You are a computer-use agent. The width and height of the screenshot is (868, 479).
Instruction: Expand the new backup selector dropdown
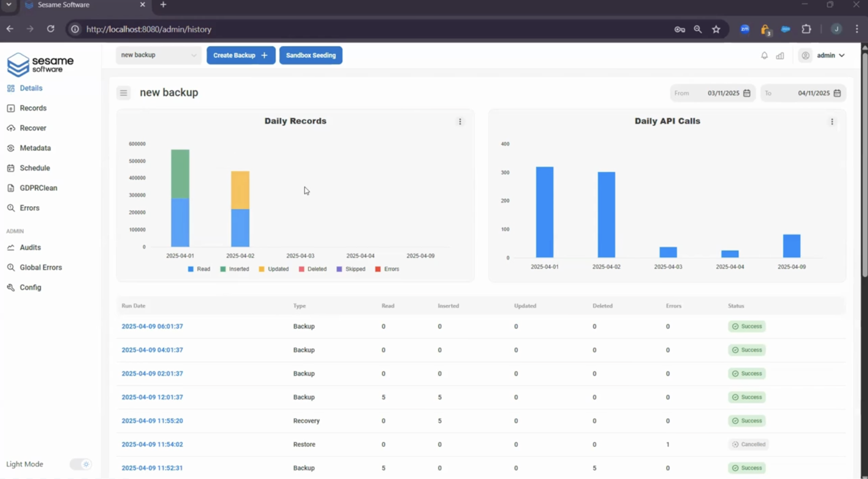(x=159, y=55)
